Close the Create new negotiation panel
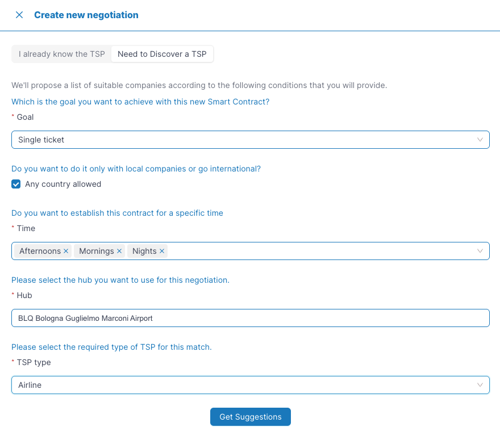The width and height of the screenshot is (500, 448). (x=19, y=15)
